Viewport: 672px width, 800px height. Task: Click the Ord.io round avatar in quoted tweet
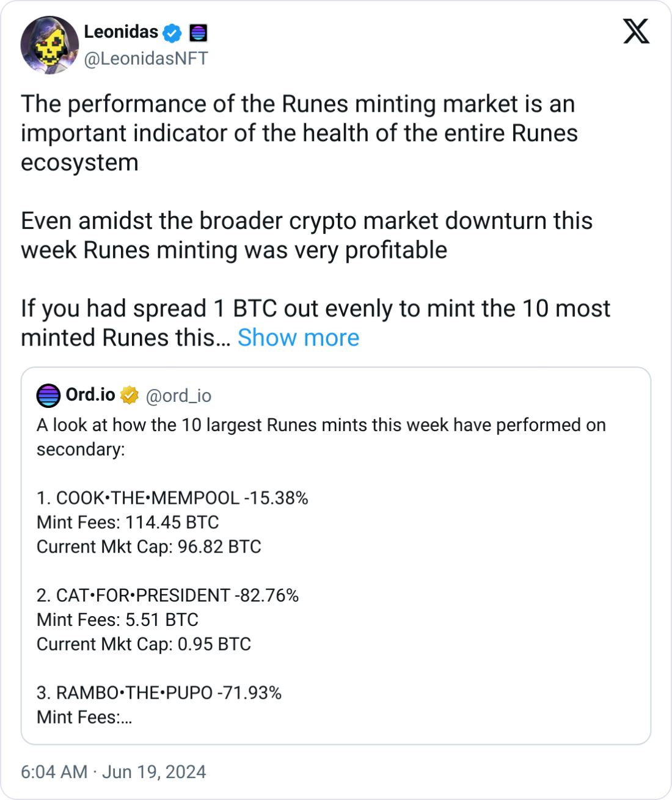48,396
